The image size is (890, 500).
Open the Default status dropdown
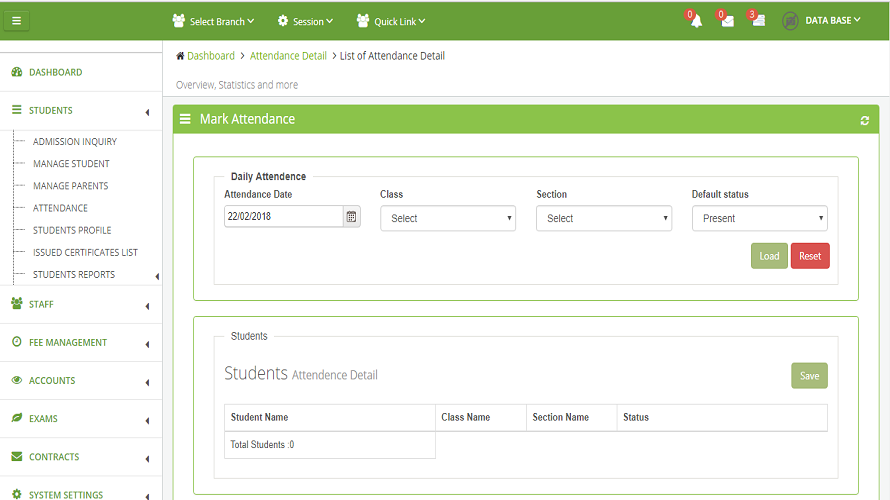(x=759, y=219)
